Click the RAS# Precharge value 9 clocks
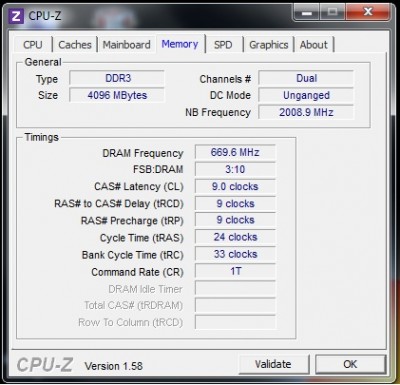The image size is (400, 385). [x=235, y=220]
